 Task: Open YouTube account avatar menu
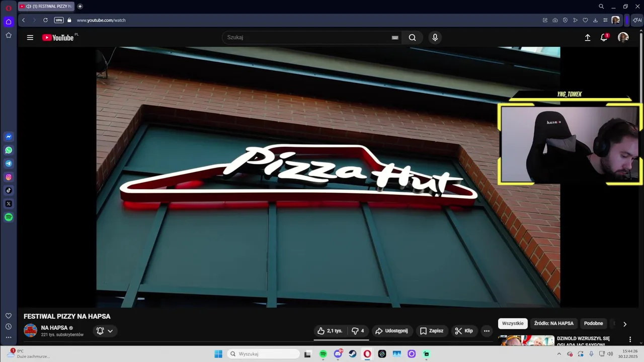pyautogui.click(x=623, y=37)
